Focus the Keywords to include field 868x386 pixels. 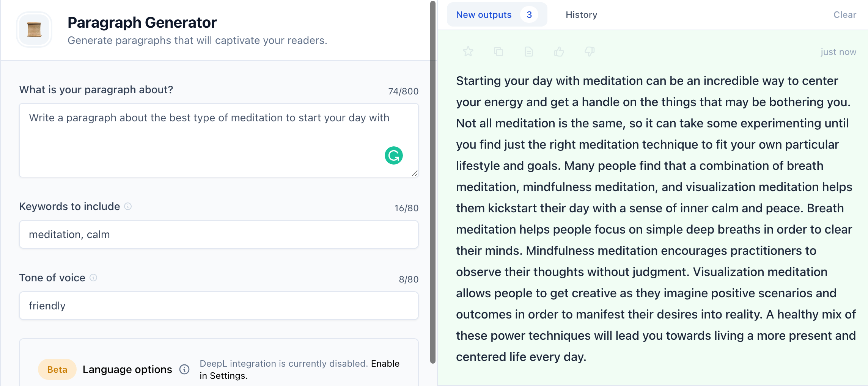(219, 234)
